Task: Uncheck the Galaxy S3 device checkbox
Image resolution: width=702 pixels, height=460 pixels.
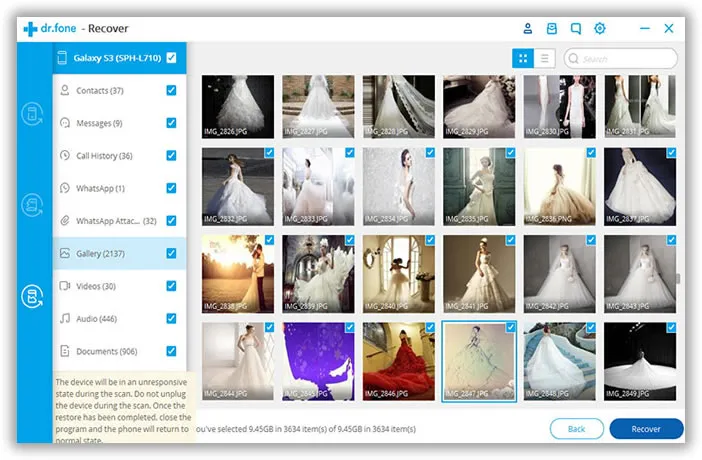Action: pyautogui.click(x=171, y=58)
